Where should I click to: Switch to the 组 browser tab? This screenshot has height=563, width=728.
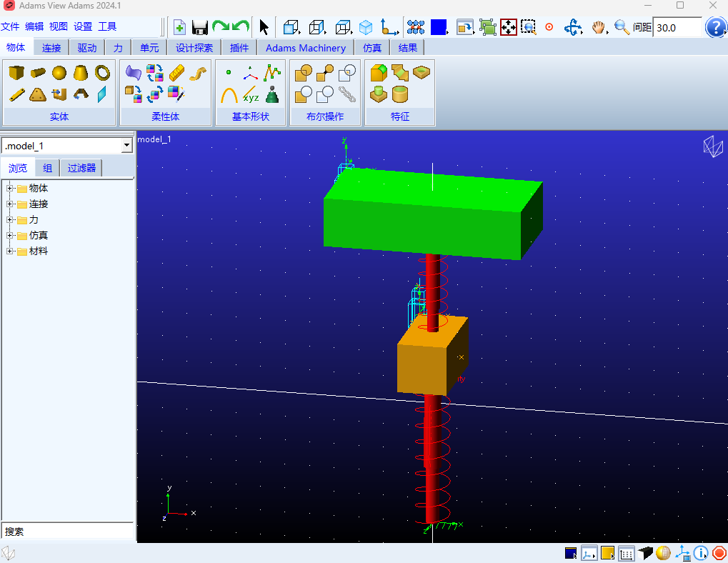[47, 168]
